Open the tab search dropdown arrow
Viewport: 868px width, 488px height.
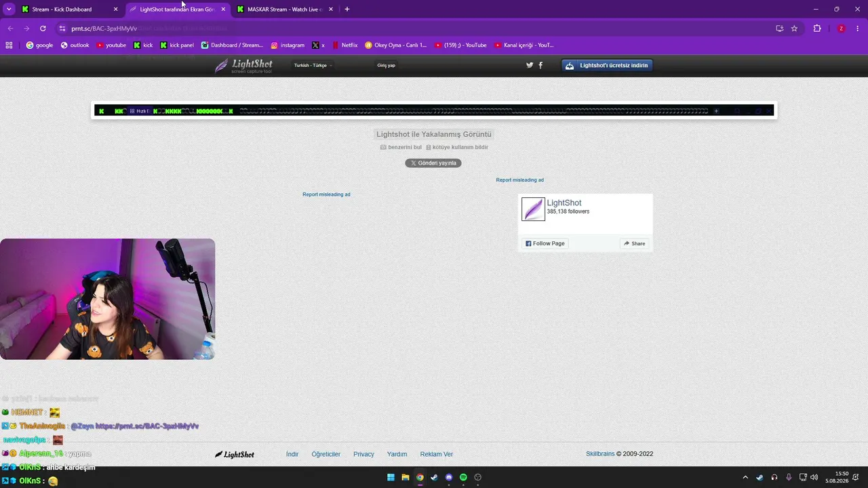9,9
